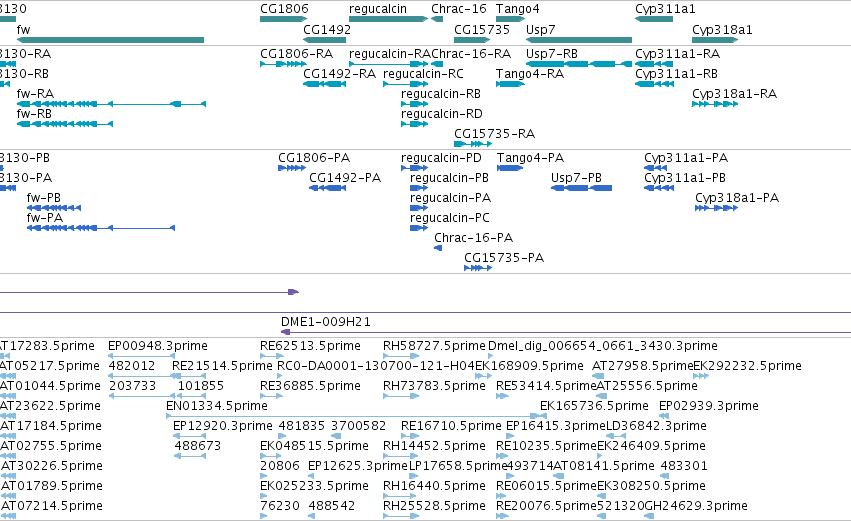
Task: Click the CG15735-PA protein label
Action: pos(504,258)
